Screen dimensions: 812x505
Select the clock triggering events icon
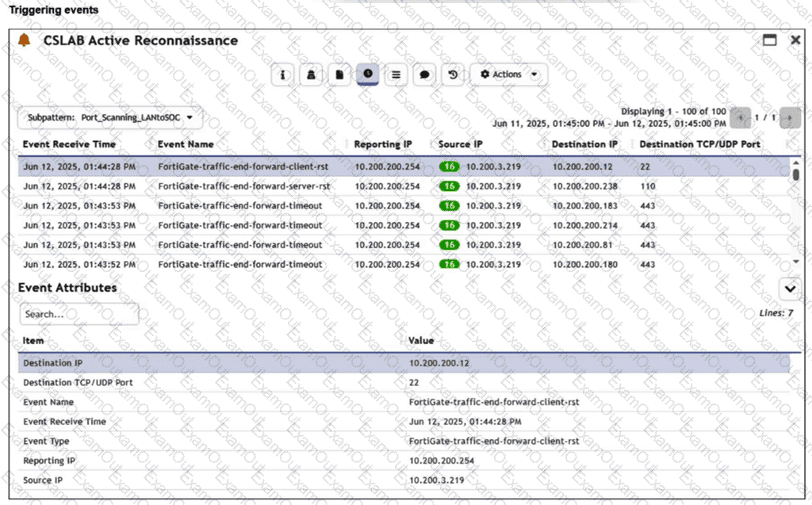368,74
